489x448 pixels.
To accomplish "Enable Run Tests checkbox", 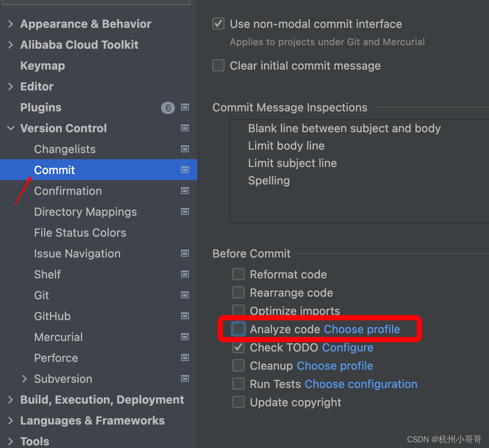I will point(238,384).
